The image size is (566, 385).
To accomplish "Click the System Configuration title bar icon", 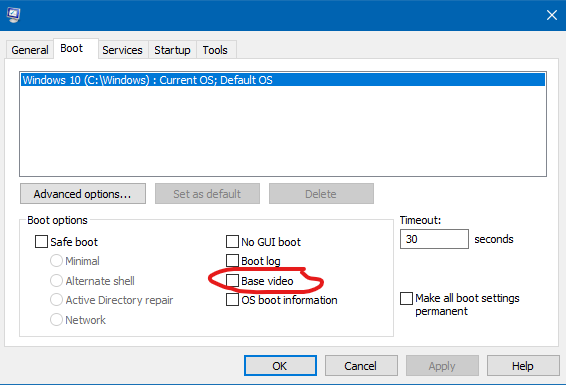I will pyautogui.click(x=13, y=15).
